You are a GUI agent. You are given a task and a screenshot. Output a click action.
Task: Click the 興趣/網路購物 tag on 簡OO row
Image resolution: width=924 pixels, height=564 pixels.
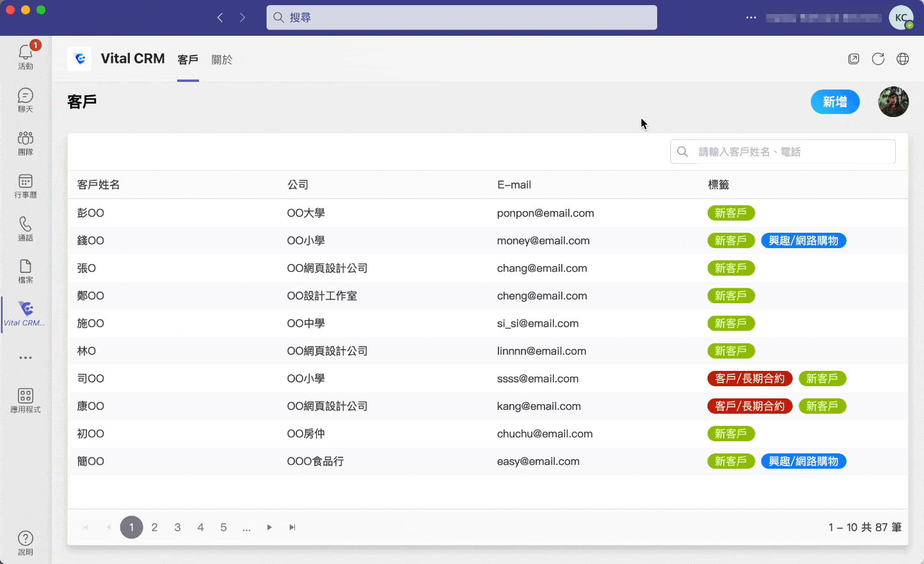click(x=804, y=460)
